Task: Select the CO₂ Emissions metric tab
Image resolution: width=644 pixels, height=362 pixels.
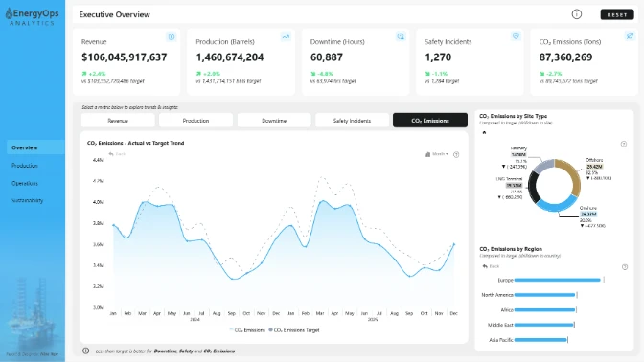Action: [430, 121]
